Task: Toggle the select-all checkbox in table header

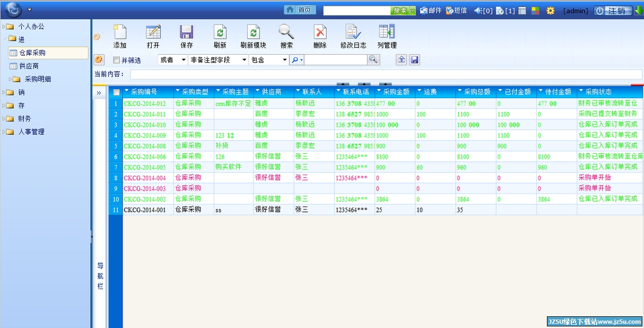Action: (x=117, y=92)
